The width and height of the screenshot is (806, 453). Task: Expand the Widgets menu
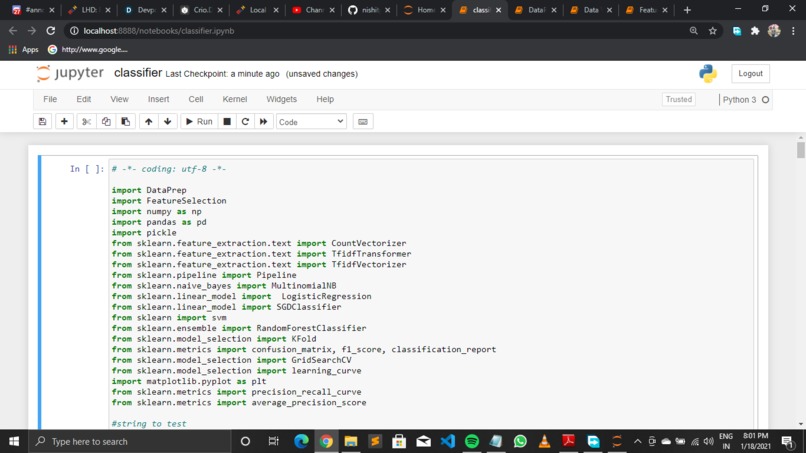tap(281, 99)
